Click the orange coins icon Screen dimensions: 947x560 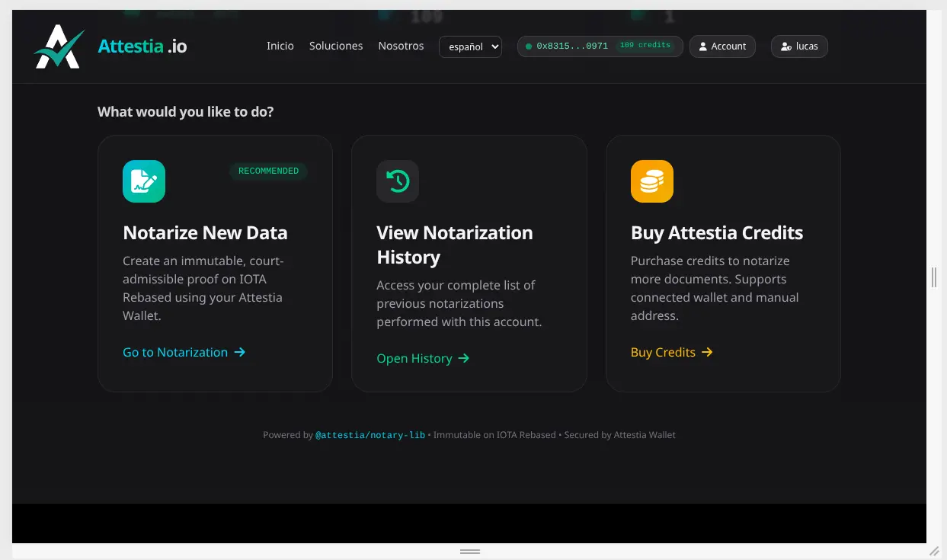click(x=652, y=181)
